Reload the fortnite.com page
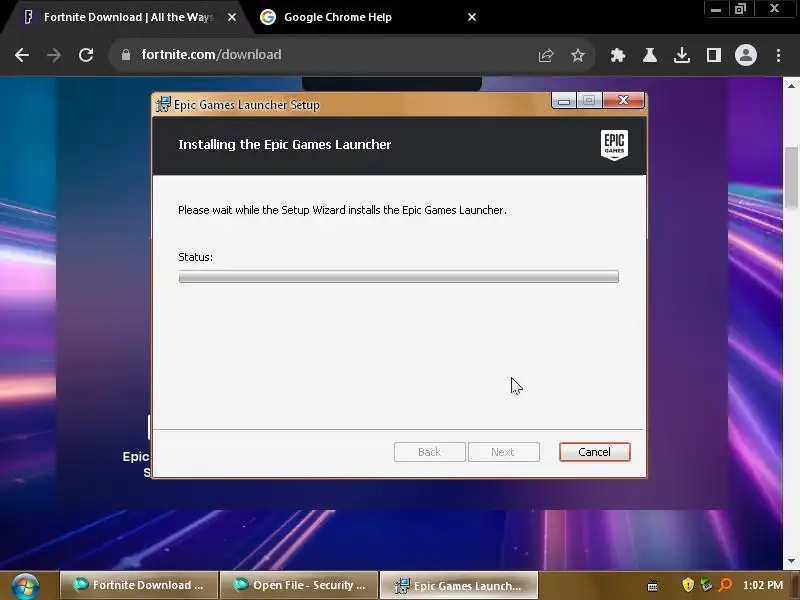The width and height of the screenshot is (800, 600). coord(86,55)
